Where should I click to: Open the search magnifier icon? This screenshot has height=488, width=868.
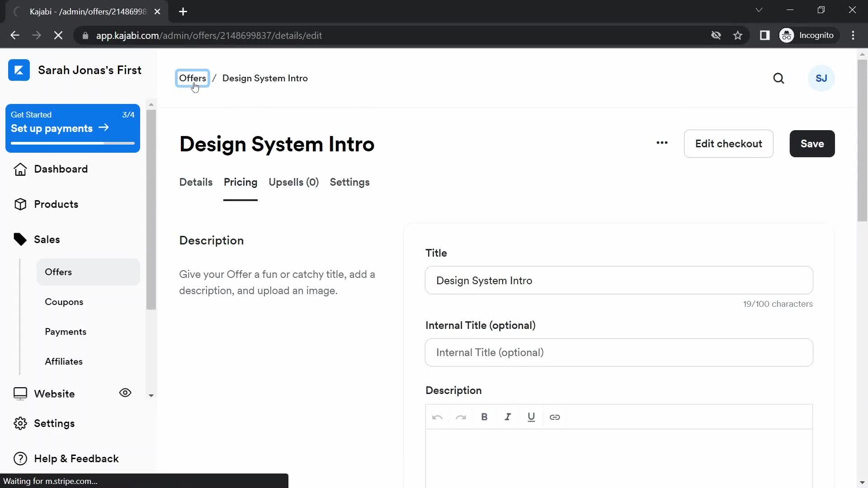(778, 78)
